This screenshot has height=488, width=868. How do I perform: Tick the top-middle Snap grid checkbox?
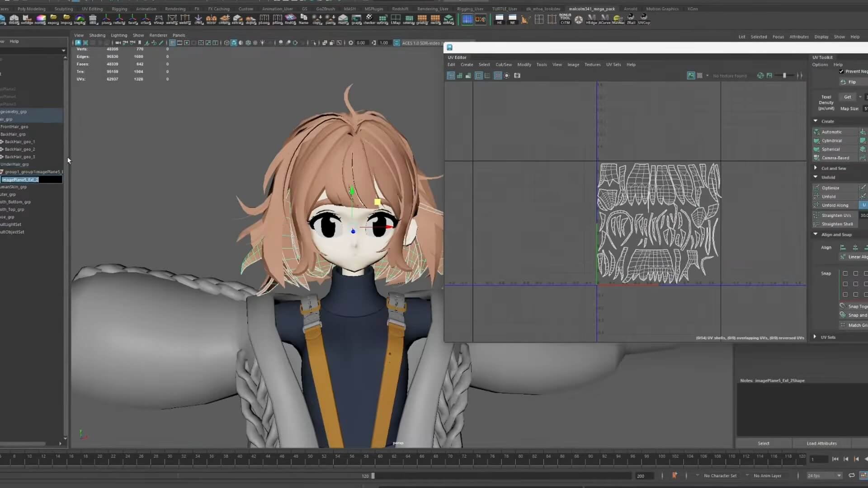pyautogui.click(x=855, y=273)
